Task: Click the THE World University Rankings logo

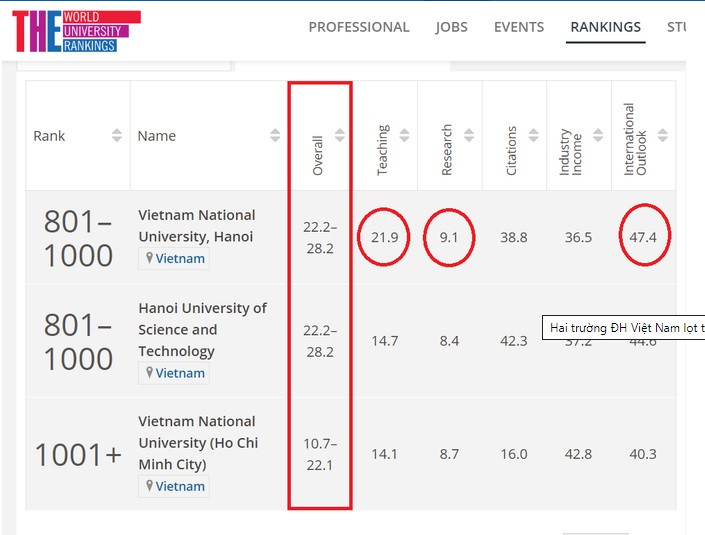Action: tap(76, 31)
